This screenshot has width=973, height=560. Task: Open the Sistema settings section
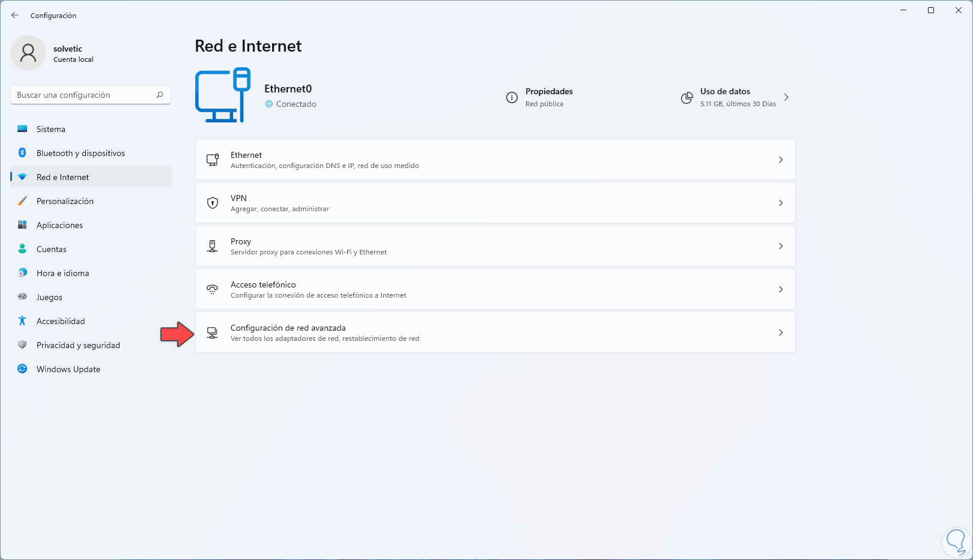pyautogui.click(x=51, y=129)
